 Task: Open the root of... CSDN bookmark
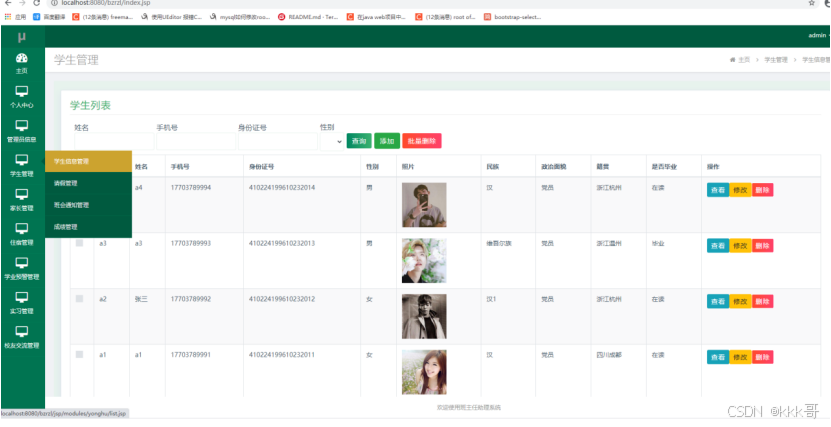click(x=445, y=17)
